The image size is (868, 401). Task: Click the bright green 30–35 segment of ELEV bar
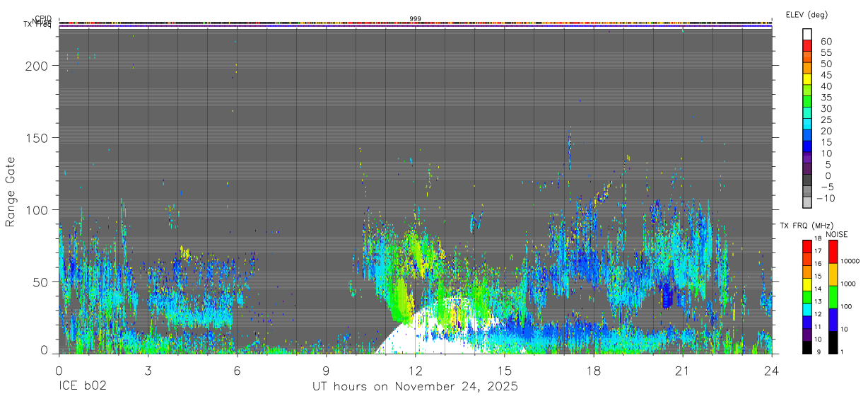tap(807, 102)
